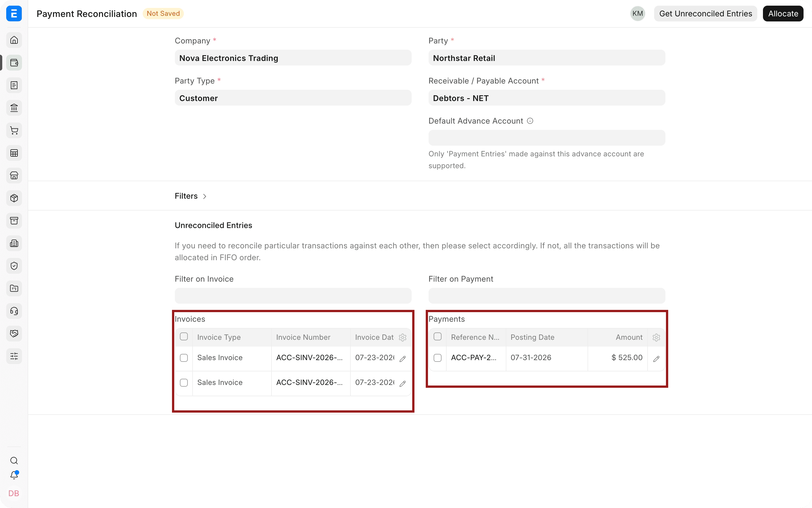
Task: Click the ERPNext logo icon
Action: [x=14, y=14]
